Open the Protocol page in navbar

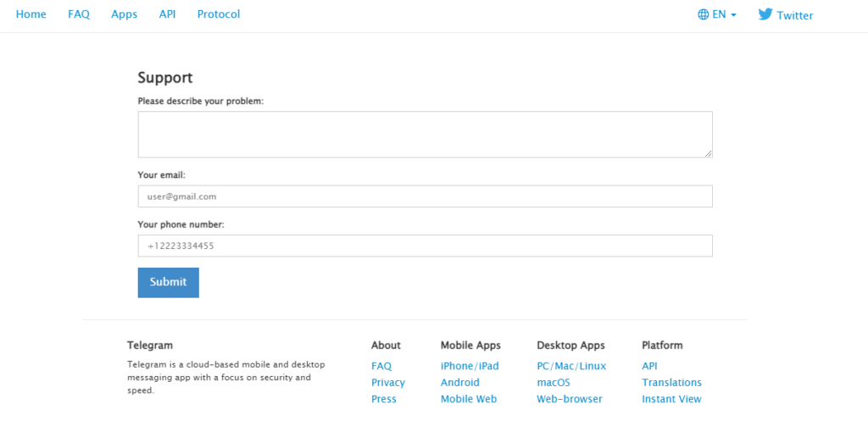coord(219,14)
